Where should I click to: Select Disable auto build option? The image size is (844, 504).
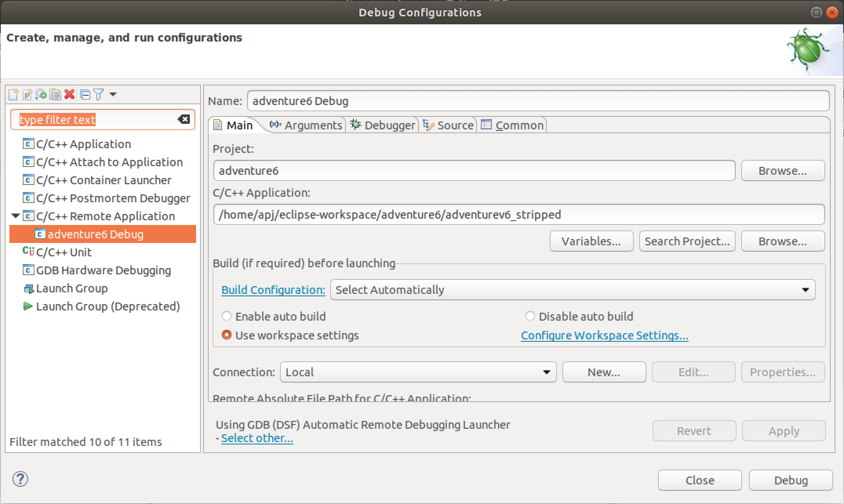[x=530, y=316]
